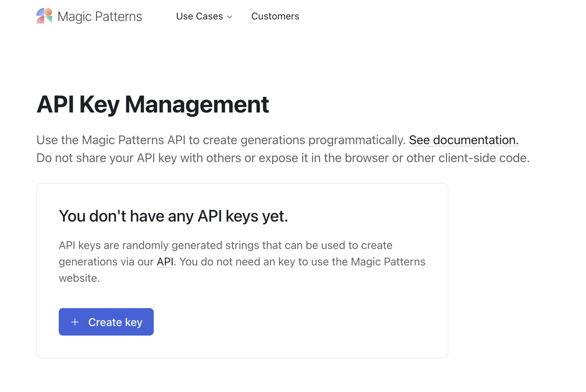This screenshot has height=392, width=586.
Task: Click the plus icon on Create key
Action: click(75, 322)
